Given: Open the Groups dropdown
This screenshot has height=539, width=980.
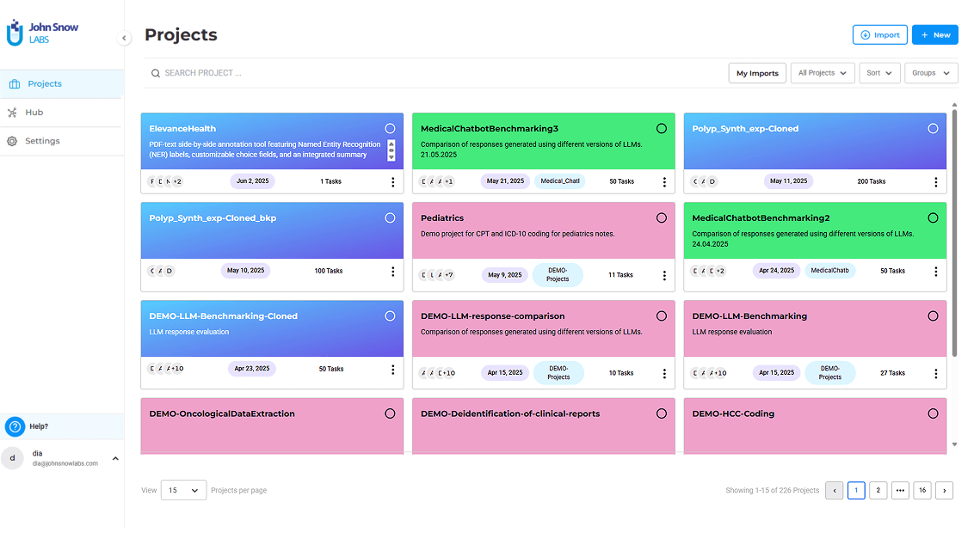Looking at the screenshot, I should [x=931, y=73].
